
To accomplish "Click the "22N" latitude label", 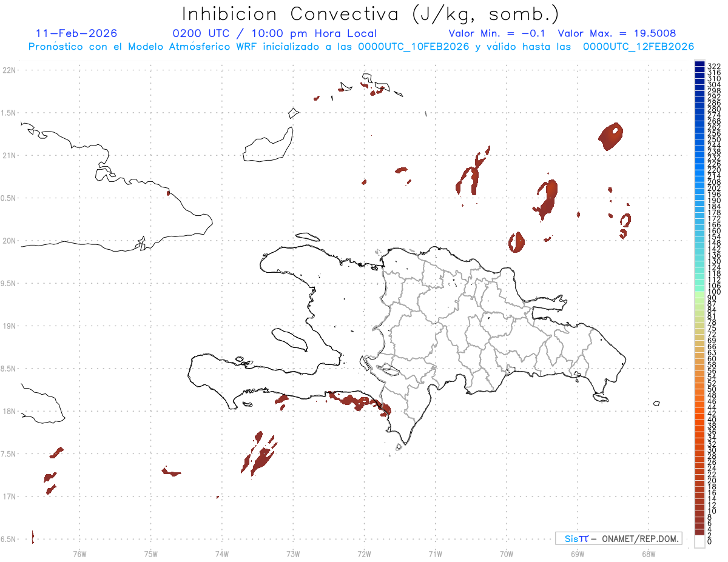I will click(x=9, y=70).
